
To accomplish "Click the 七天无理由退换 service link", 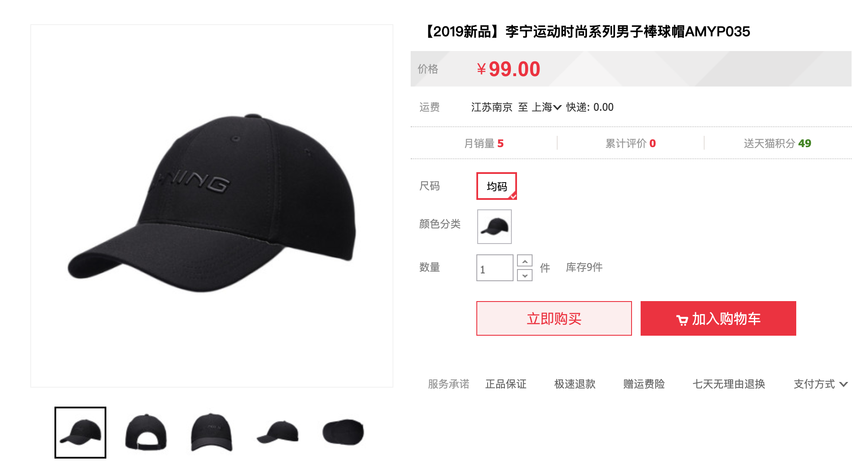I will [729, 384].
